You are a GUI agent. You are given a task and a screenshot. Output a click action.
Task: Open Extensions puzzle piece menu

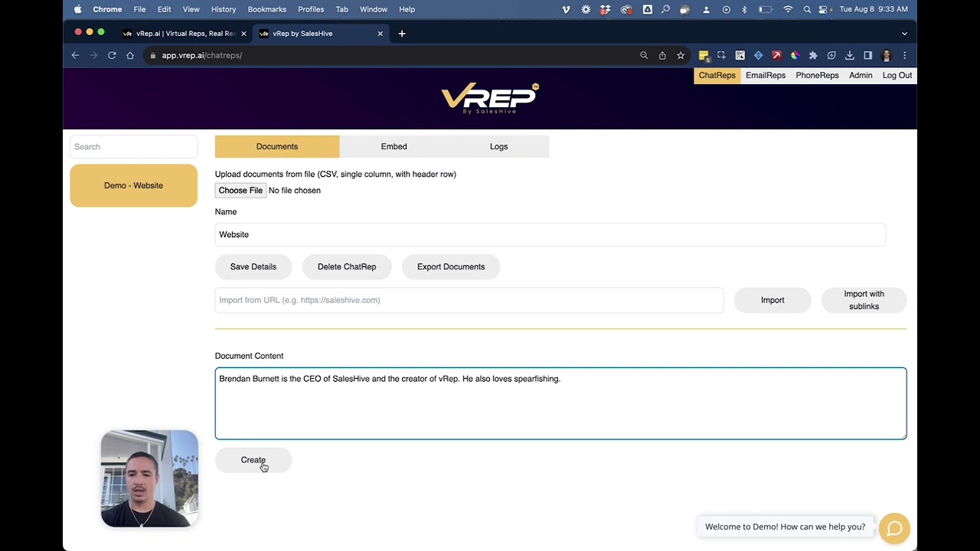813,55
